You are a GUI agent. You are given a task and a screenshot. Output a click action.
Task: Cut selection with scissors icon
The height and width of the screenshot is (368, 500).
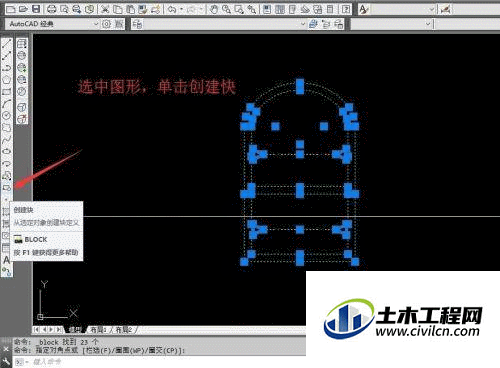click(x=105, y=9)
